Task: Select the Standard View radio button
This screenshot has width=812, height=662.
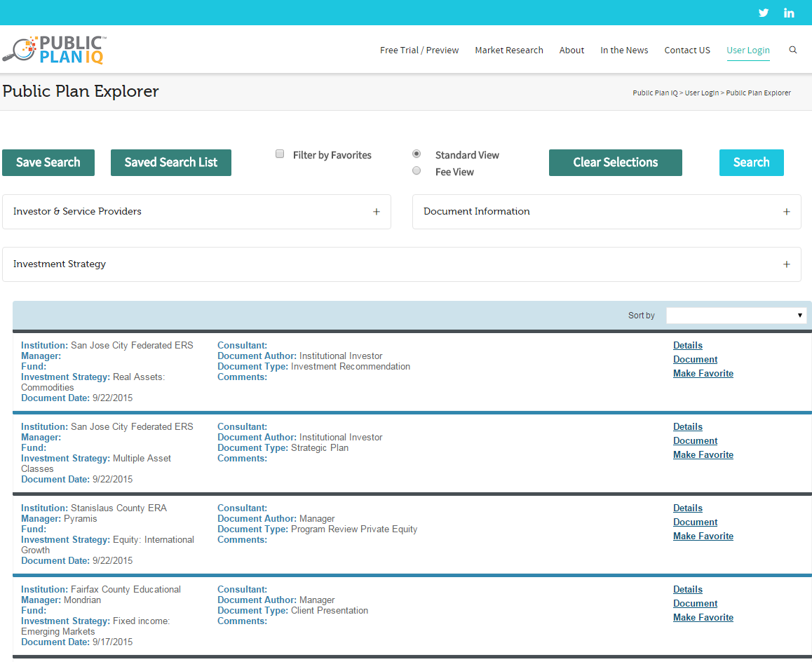Action: pyautogui.click(x=417, y=154)
